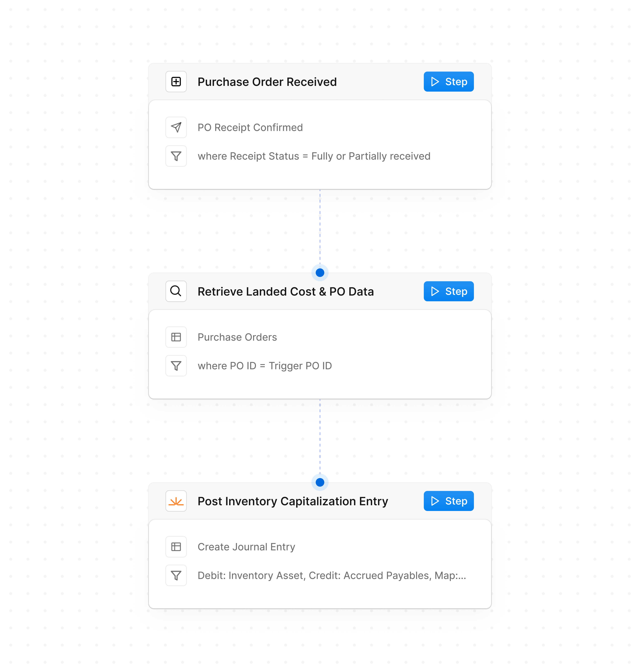Run the Step button on Purchase Order Received
Image resolution: width=640 pixels, height=672 pixels.
[x=448, y=82]
